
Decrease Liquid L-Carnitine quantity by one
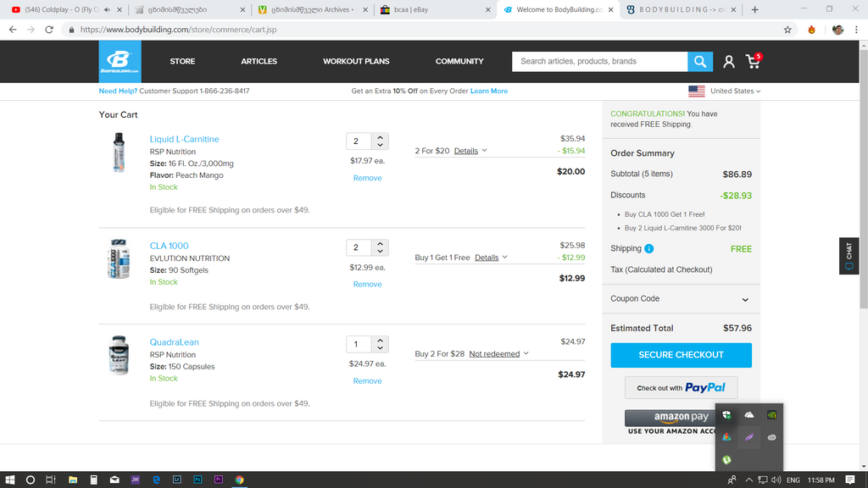coord(381,145)
